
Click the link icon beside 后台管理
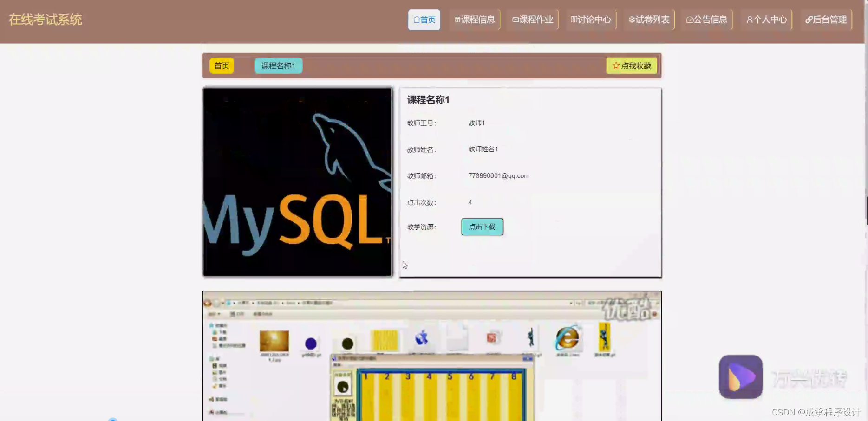809,19
